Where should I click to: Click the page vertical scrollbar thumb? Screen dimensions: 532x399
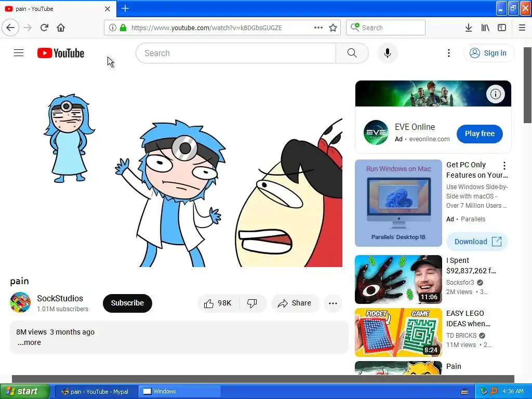pyautogui.click(x=528, y=85)
